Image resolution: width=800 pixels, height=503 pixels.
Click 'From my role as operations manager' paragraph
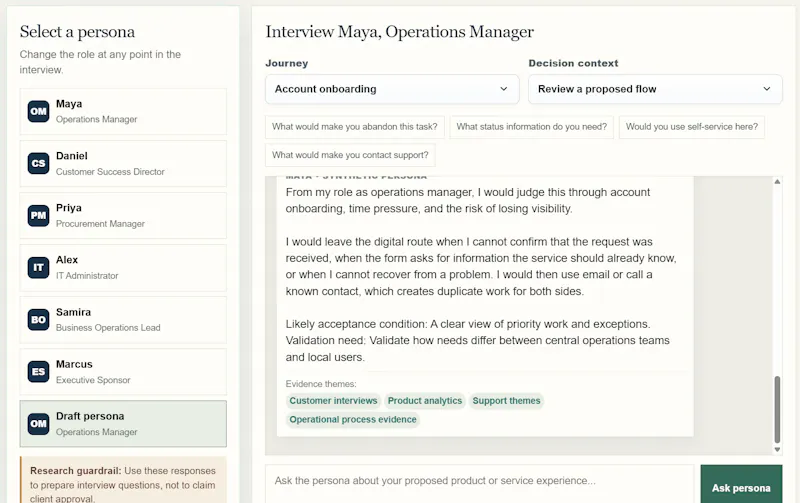[468, 200]
